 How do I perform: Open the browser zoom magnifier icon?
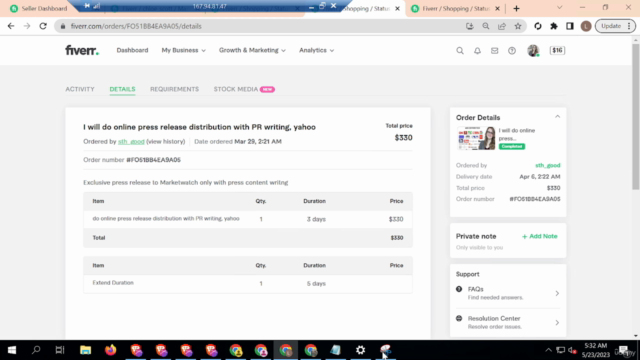[486, 26]
